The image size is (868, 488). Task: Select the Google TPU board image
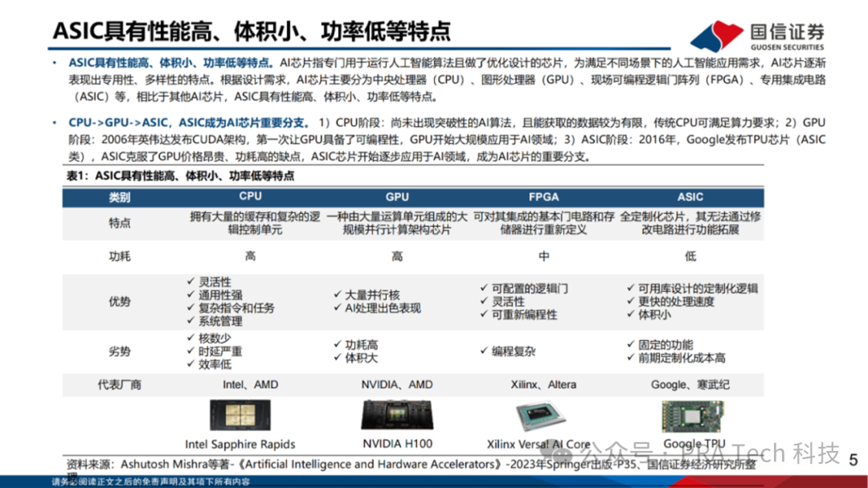click(x=693, y=416)
